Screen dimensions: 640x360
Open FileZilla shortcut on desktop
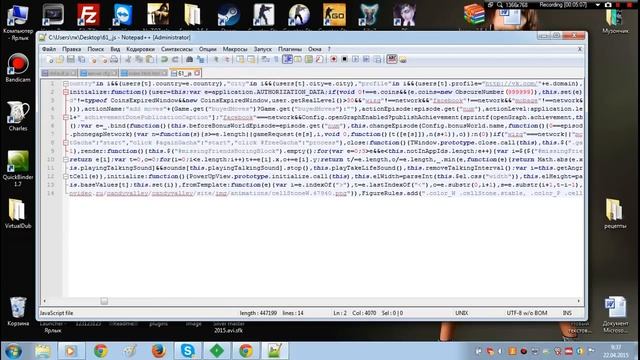coord(88,15)
